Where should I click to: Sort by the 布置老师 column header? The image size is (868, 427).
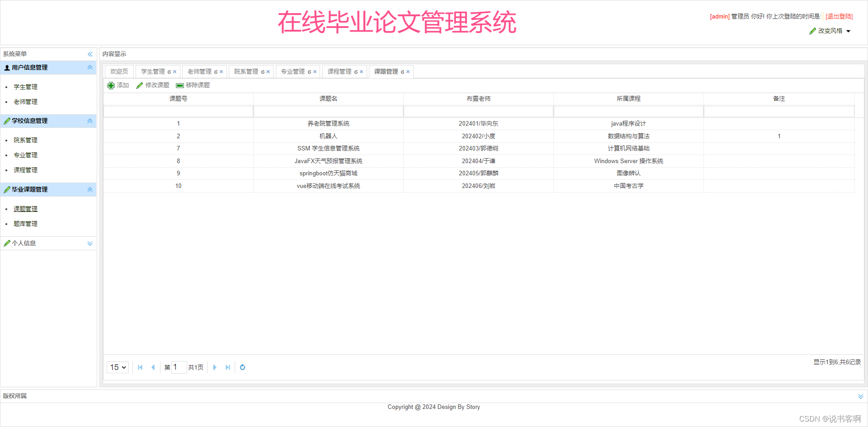[479, 99]
